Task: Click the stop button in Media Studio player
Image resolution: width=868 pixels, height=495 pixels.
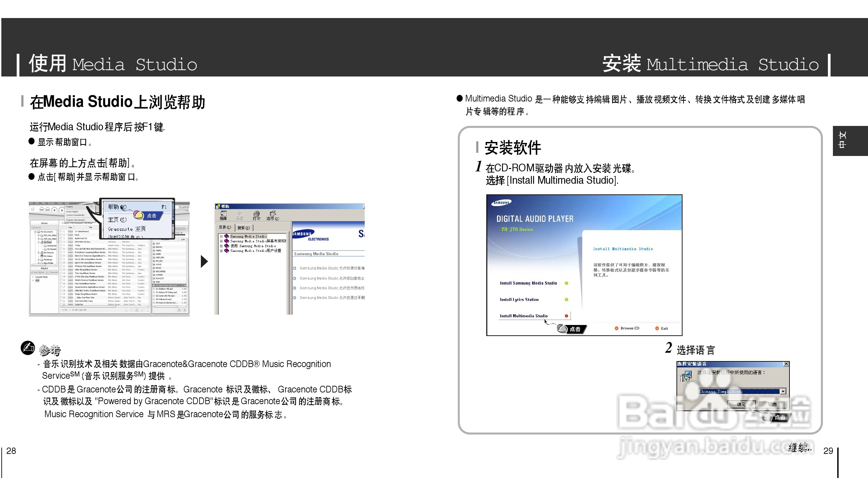Action: click(54, 210)
